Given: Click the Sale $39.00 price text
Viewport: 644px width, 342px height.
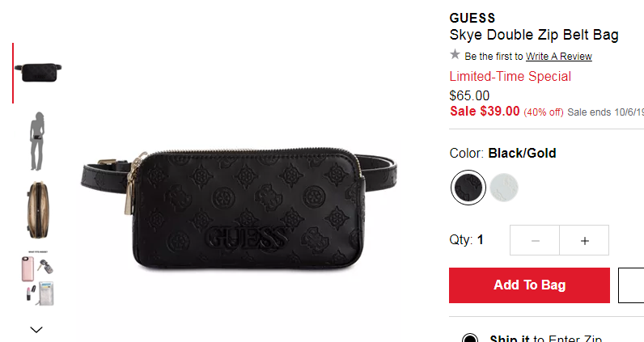Looking at the screenshot, I should coord(485,112).
